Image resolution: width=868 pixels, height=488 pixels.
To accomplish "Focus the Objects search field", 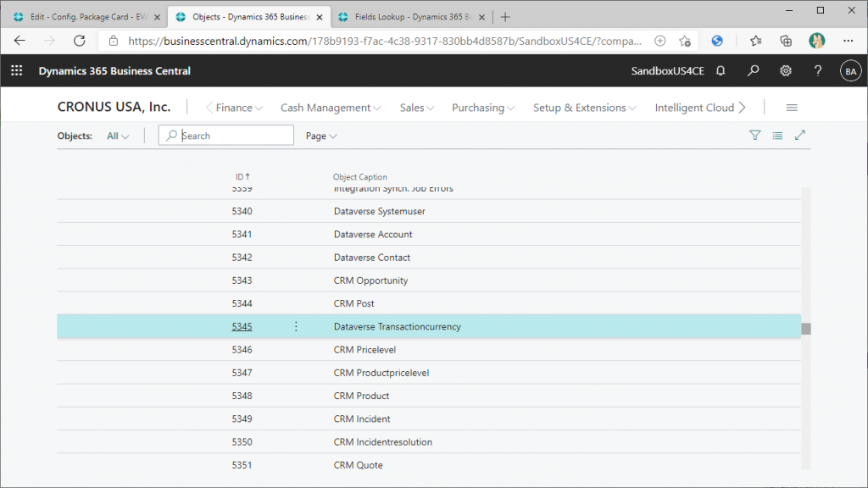I will (x=225, y=136).
